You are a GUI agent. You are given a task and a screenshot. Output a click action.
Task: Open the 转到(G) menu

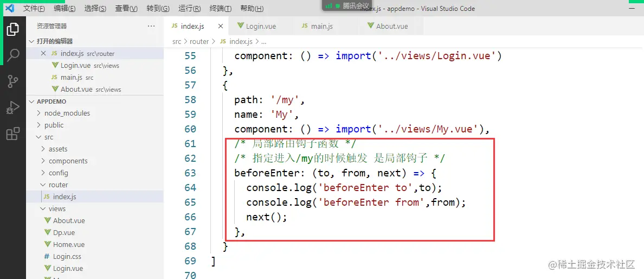(158, 9)
